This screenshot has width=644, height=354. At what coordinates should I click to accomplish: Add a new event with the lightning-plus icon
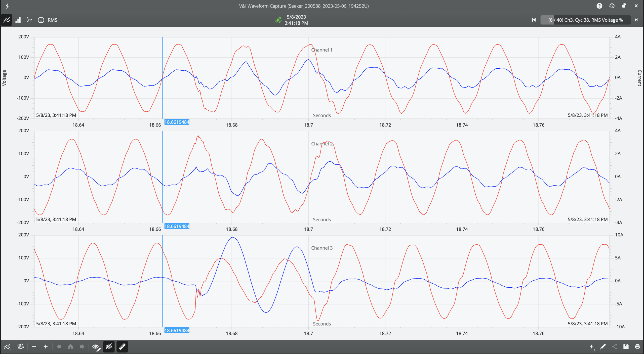coord(592,346)
